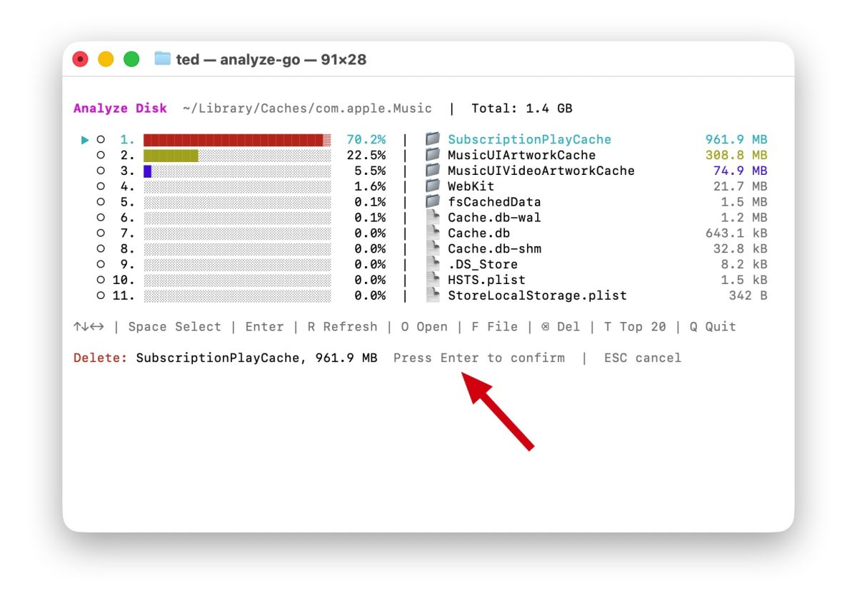Toggle the selection circle for row 11
Image resolution: width=857 pixels, height=616 pixels.
101,296
